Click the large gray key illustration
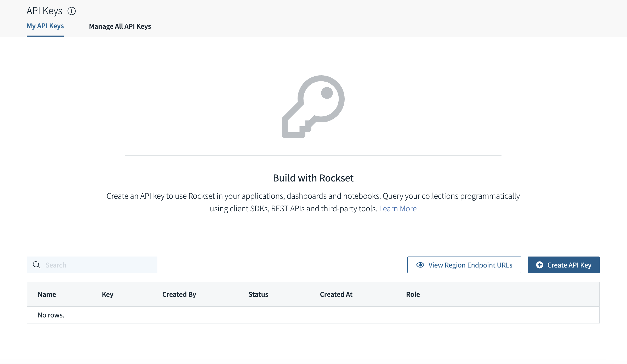Image resolution: width=627 pixels, height=364 pixels. point(313,106)
